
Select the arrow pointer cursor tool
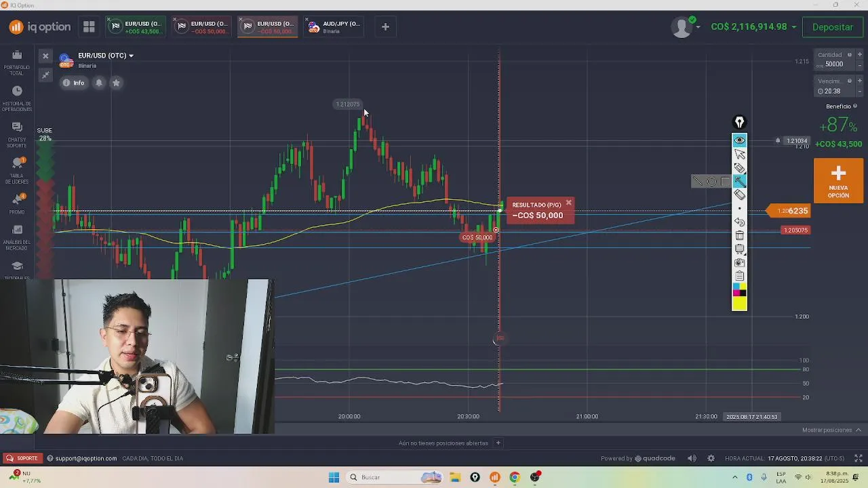(x=739, y=155)
